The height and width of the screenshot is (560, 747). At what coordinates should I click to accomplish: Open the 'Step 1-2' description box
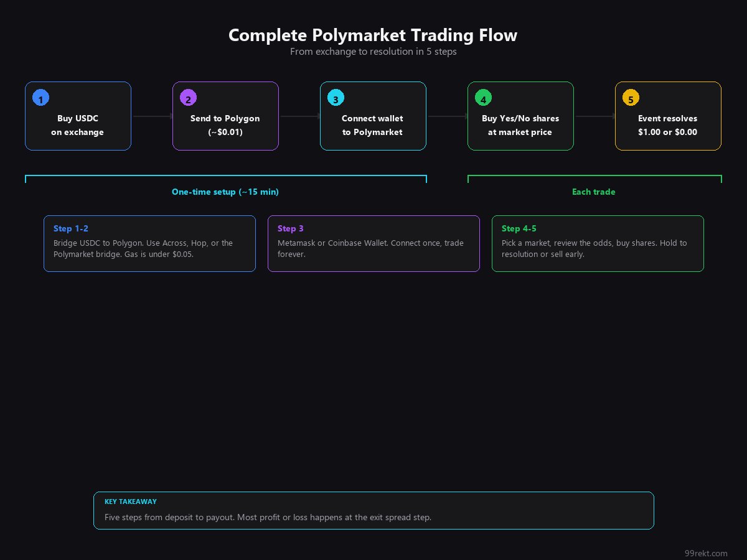pos(149,243)
